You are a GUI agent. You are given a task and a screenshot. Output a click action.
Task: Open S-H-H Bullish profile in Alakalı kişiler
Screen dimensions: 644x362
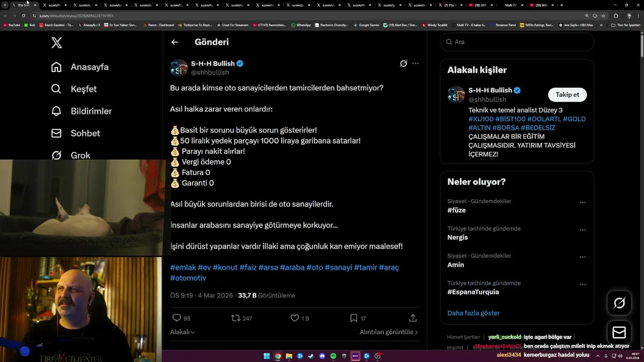[x=490, y=90]
